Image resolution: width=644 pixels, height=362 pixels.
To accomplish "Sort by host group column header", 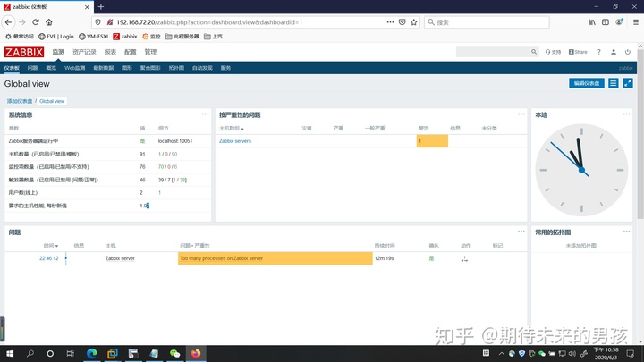I will 232,129.
